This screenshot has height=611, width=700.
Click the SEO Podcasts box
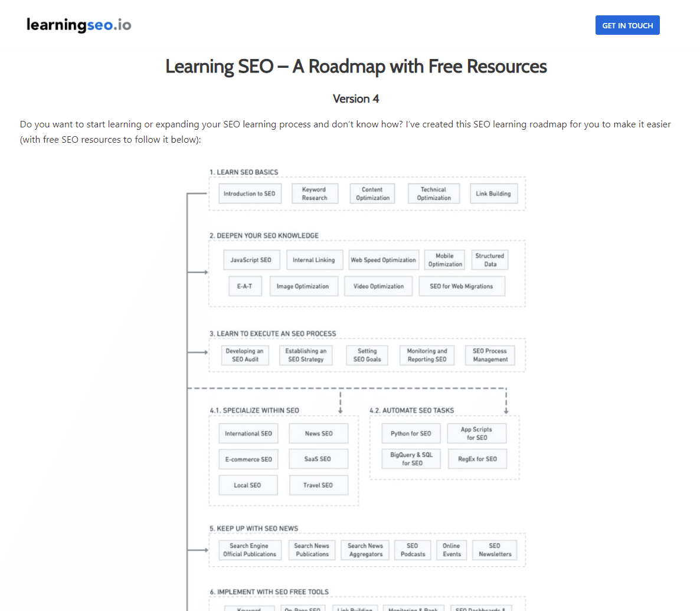[x=413, y=549]
